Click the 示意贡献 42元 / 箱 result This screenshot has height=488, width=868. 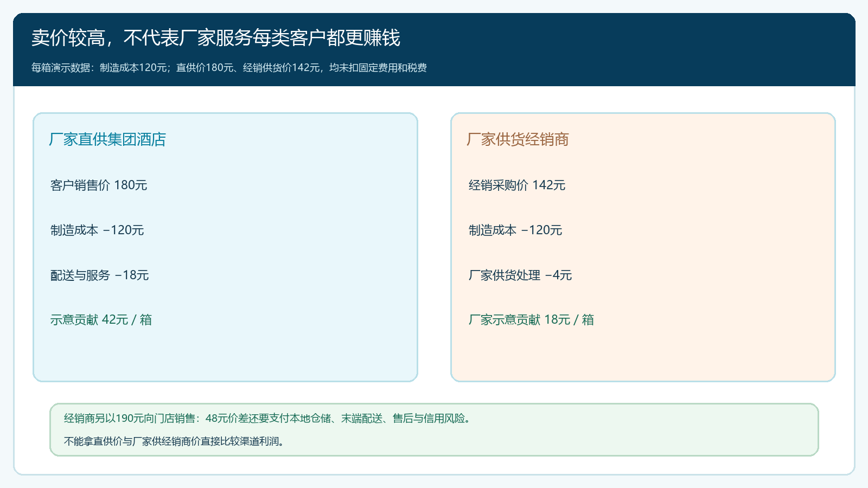click(101, 319)
